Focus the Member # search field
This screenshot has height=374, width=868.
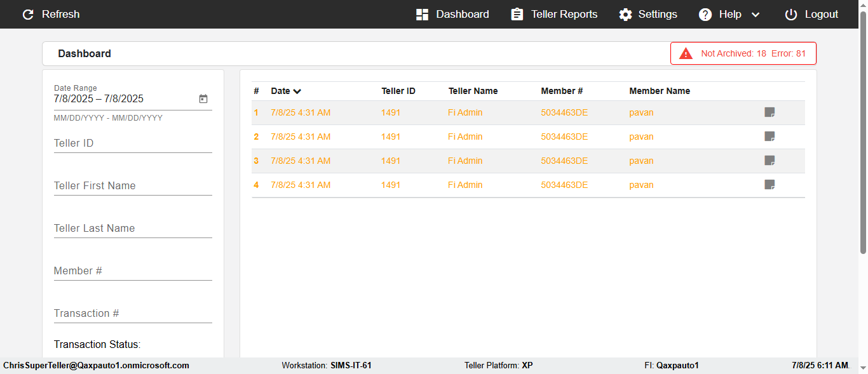coord(133,271)
